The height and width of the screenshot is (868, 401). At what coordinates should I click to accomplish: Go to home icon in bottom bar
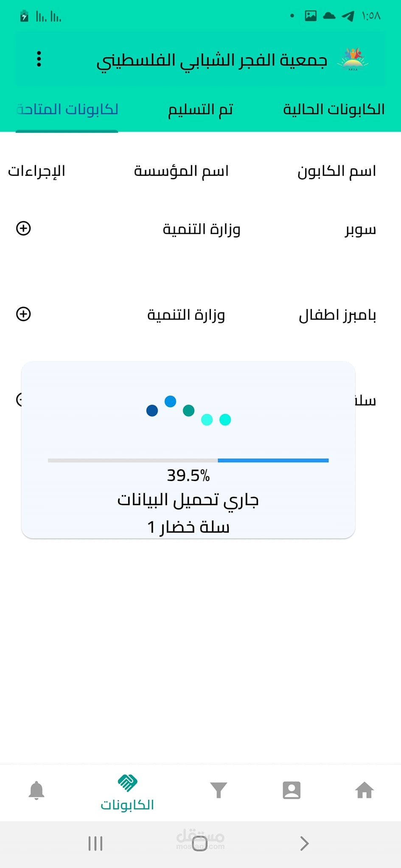[x=365, y=790]
